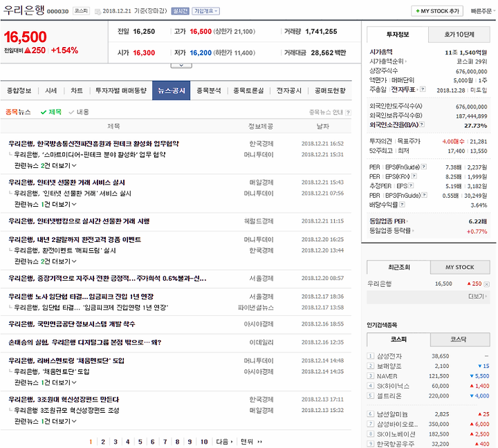Go to news page 2
Screen dimensions: 498x448
point(103,442)
